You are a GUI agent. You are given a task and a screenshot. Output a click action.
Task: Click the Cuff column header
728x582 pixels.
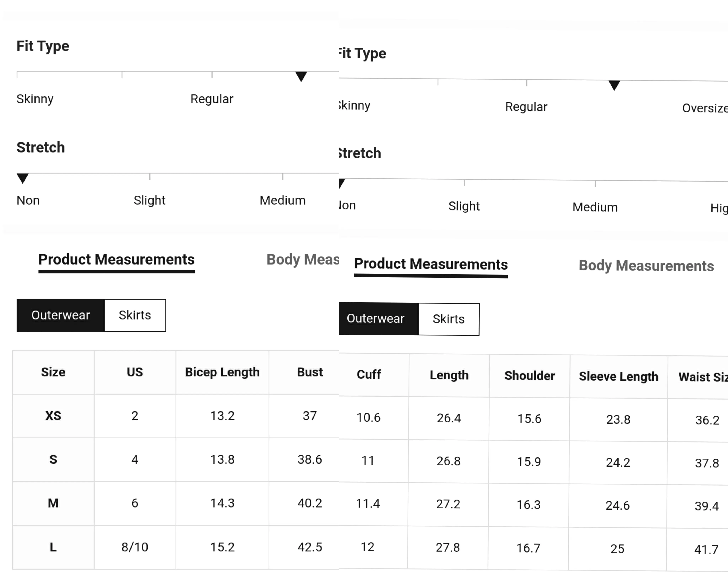(x=369, y=374)
